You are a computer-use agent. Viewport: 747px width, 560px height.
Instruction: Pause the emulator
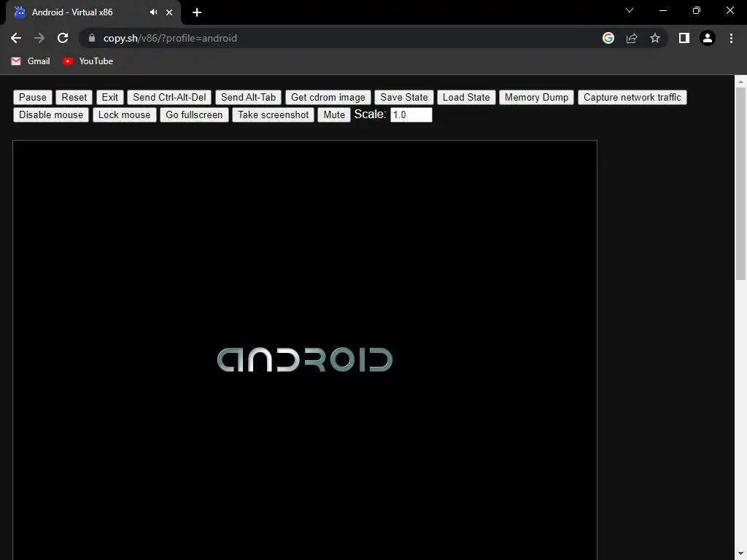[x=32, y=97]
